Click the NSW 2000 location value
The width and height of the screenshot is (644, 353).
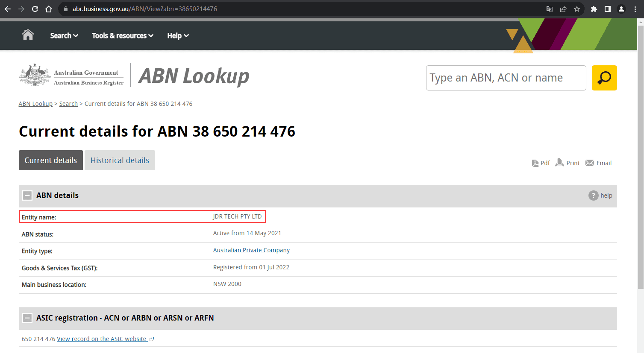pyautogui.click(x=227, y=284)
